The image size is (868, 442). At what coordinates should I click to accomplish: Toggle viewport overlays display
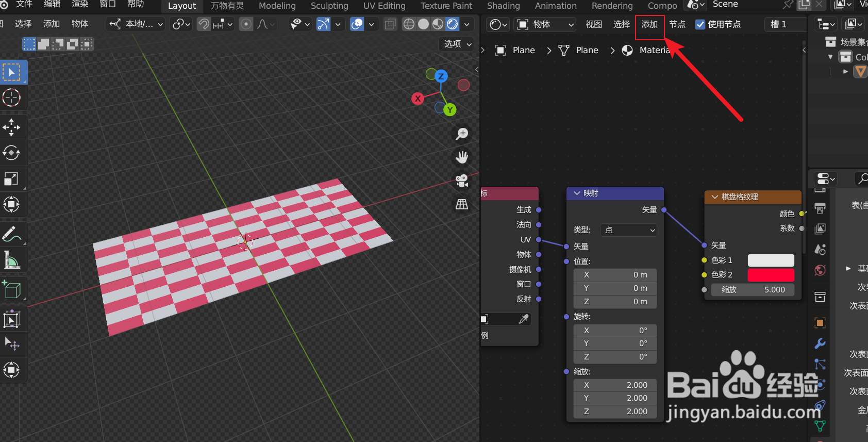pyautogui.click(x=357, y=24)
